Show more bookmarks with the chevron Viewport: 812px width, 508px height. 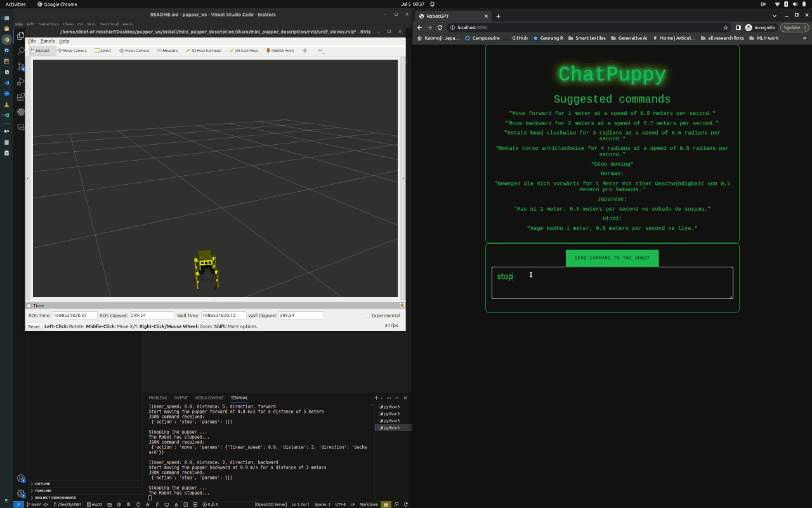[x=805, y=38]
